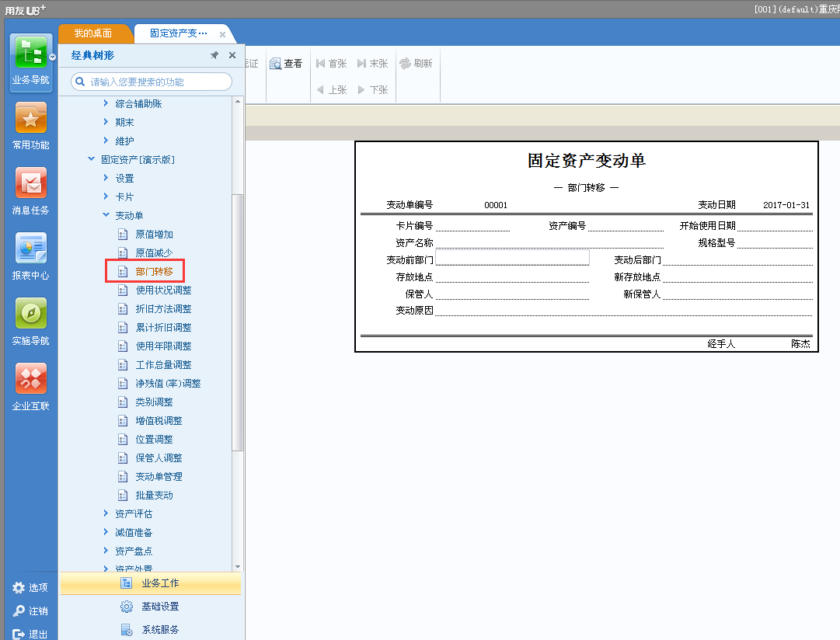
Task: Open the 报表中心 report center
Action: point(30,256)
